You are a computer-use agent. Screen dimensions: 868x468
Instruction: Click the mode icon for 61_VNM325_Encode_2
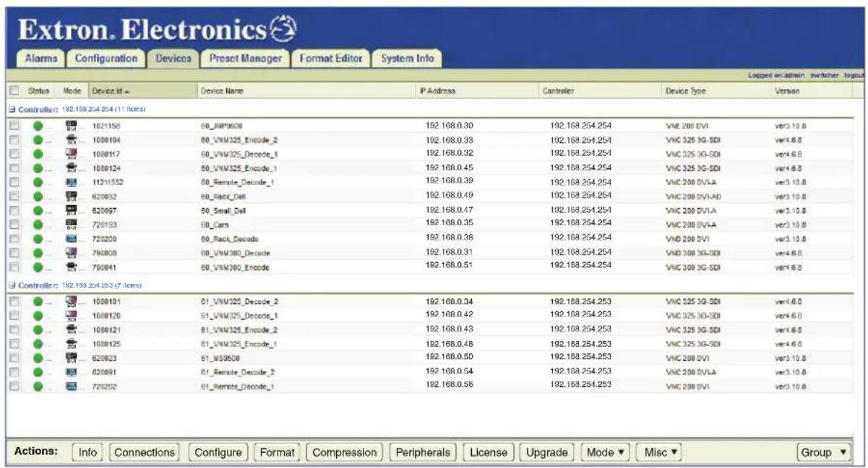tap(72, 329)
